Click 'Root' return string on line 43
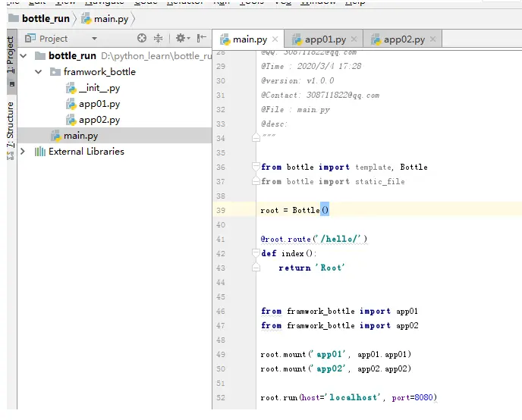522x420 pixels. tap(330, 268)
